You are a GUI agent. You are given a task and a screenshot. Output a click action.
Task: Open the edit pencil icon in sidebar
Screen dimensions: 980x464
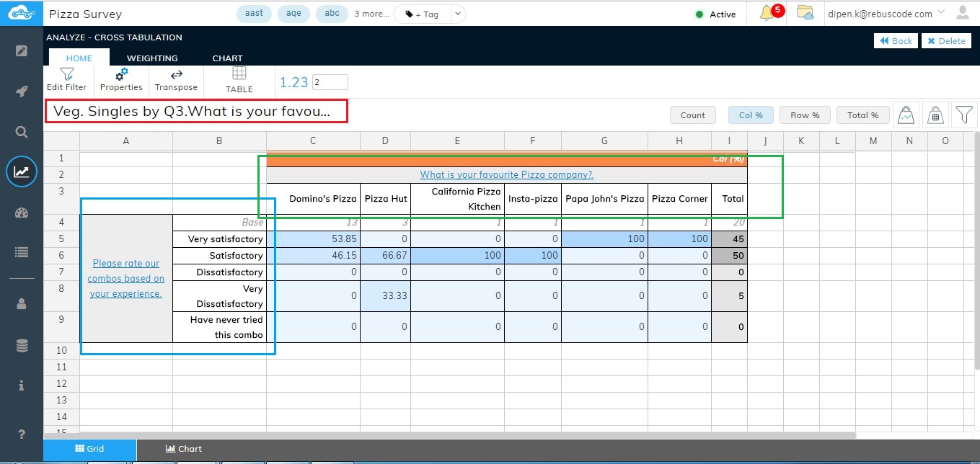[x=22, y=51]
